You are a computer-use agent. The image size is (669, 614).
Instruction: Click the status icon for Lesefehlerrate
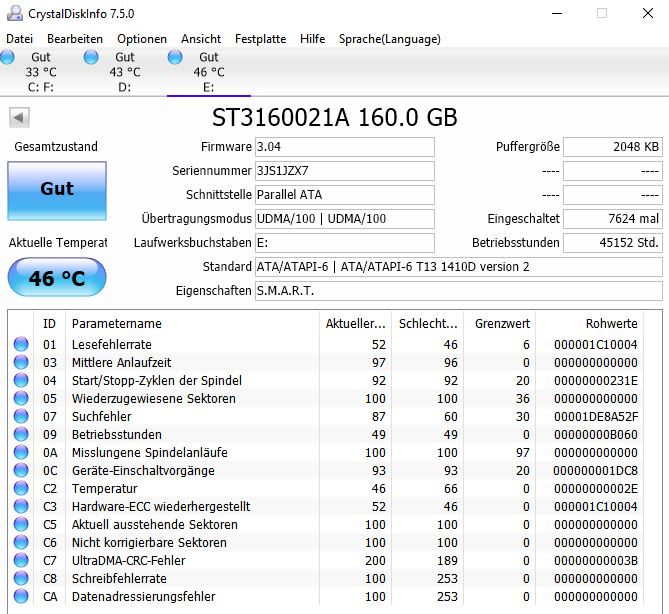click(x=21, y=344)
